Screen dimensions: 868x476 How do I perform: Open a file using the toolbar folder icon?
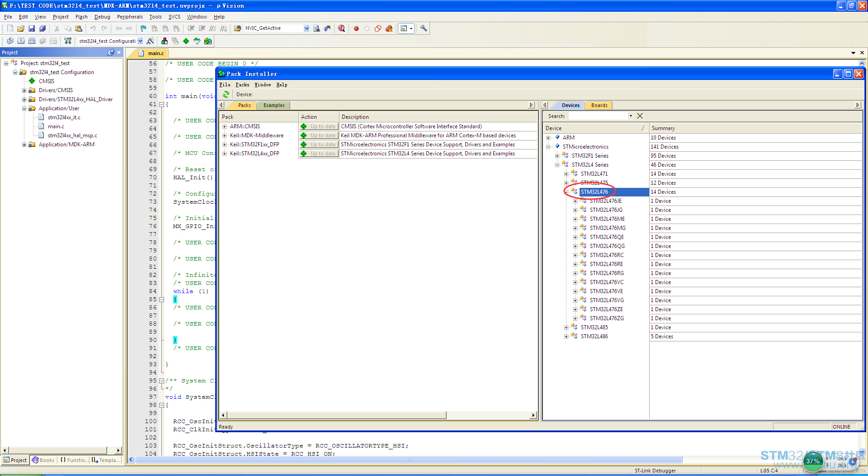point(21,28)
